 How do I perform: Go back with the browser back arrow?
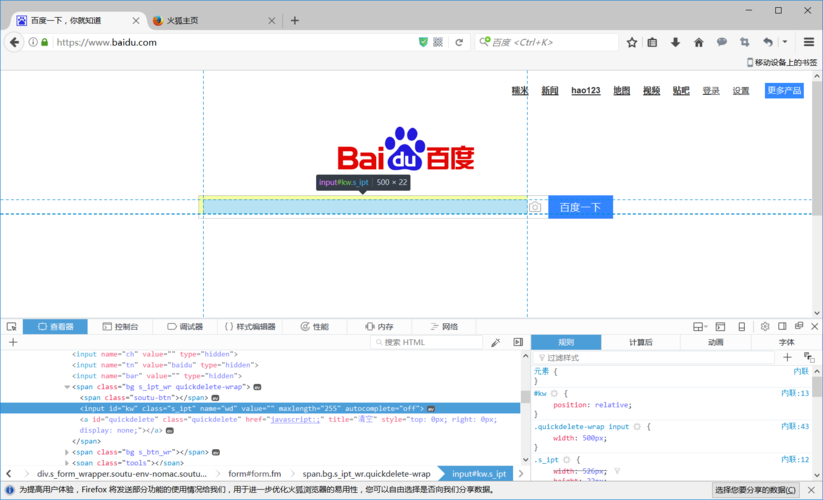(14, 42)
